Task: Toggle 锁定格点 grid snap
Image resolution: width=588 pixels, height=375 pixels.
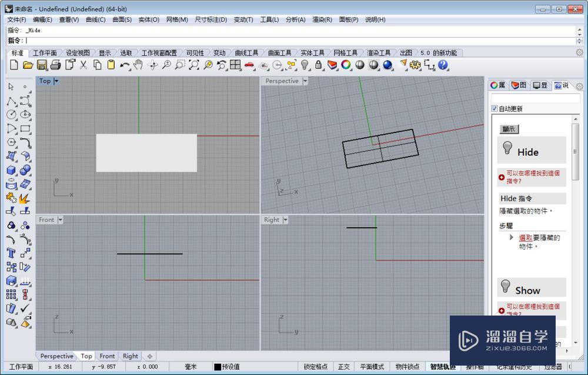Action: pyautogui.click(x=315, y=367)
